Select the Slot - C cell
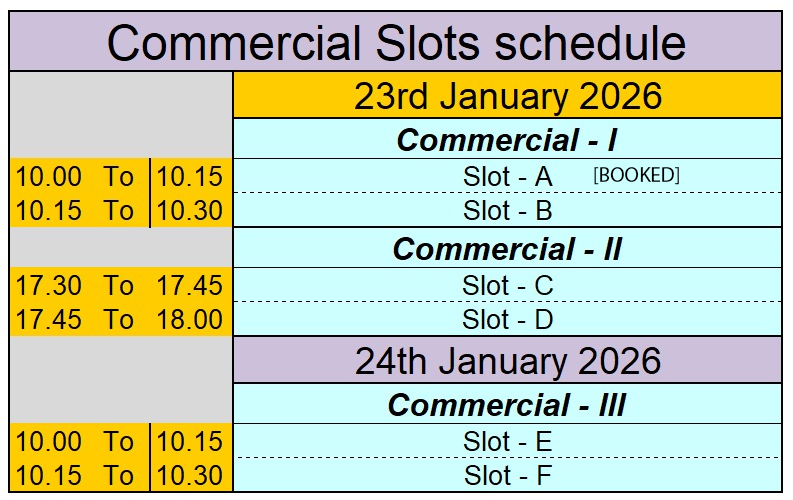Screen dimensions: 793x500 point(507,285)
